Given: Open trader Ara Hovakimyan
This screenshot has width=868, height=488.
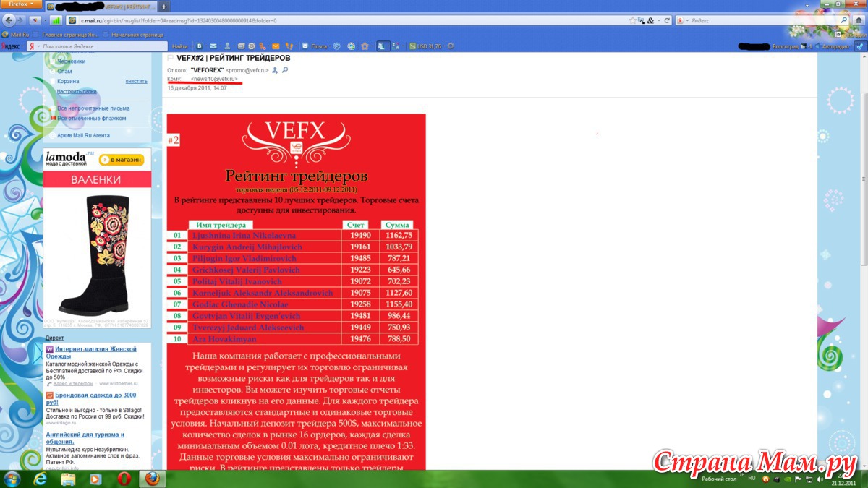Looking at the screenshot, I should click(x=225, y=339).
